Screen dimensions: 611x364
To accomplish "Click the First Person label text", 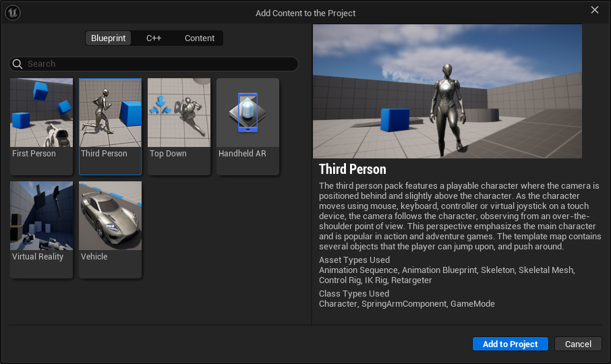I will pyautogui.click(x=34, y=154).
